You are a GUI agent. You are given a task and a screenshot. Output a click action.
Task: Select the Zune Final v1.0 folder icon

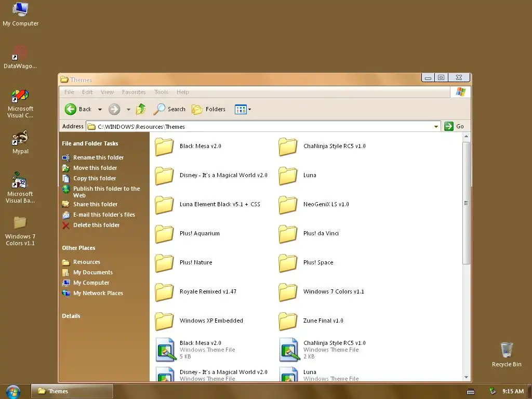click(288, 321)
